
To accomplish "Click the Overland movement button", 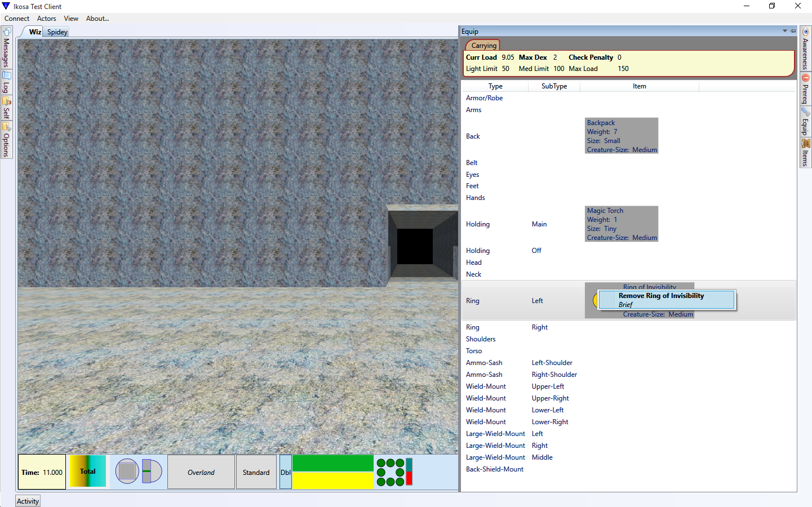I will pyautogui.click(x=201, y=472).
